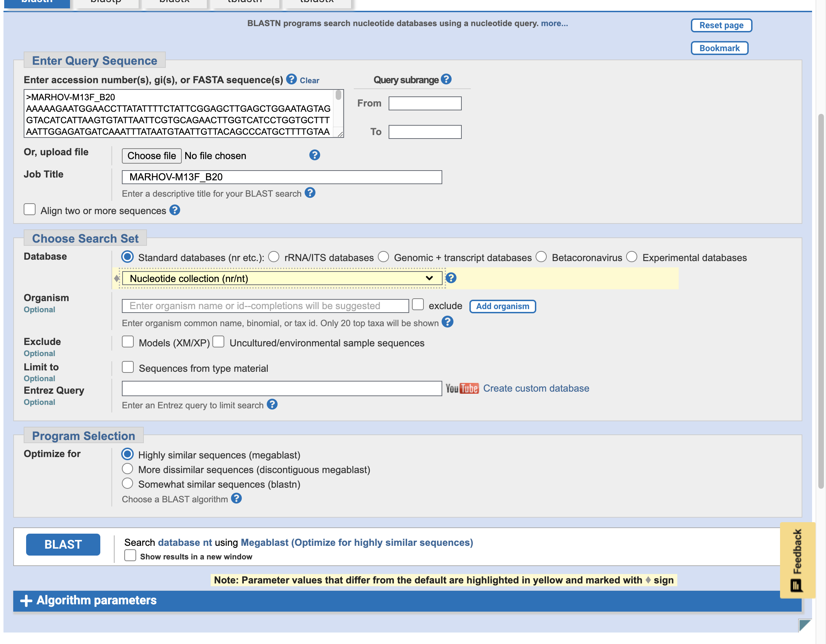Screen dimensions: 826x644
Task: Choose More dissimilar sequences (discontiguous megablast)
Action: (x=127, y=469)
